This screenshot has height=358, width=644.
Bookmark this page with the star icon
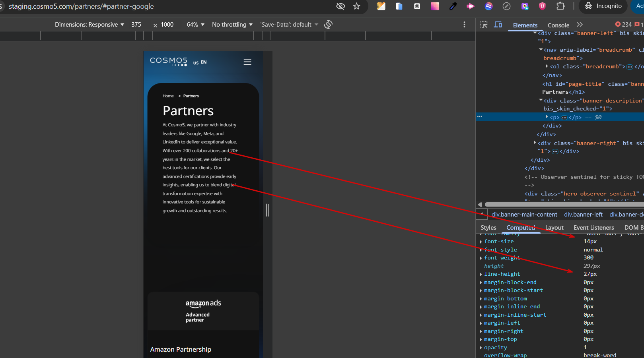[356, 6]
